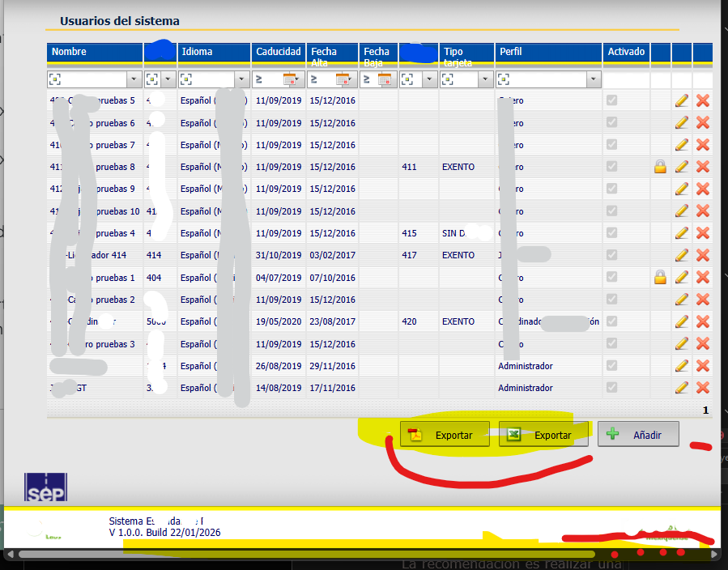This screenshot has height=570, width=728.
Task: Click the Excel Exportar button
Action: [543, 435]
